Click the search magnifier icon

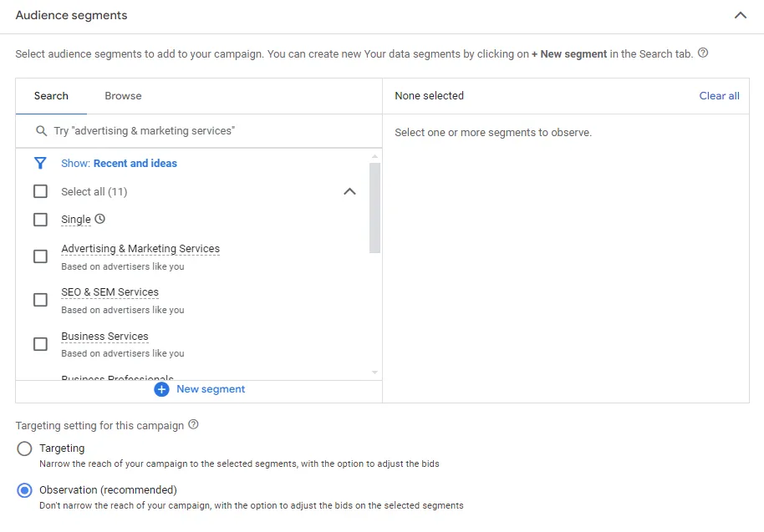click(x=41, y=131)
